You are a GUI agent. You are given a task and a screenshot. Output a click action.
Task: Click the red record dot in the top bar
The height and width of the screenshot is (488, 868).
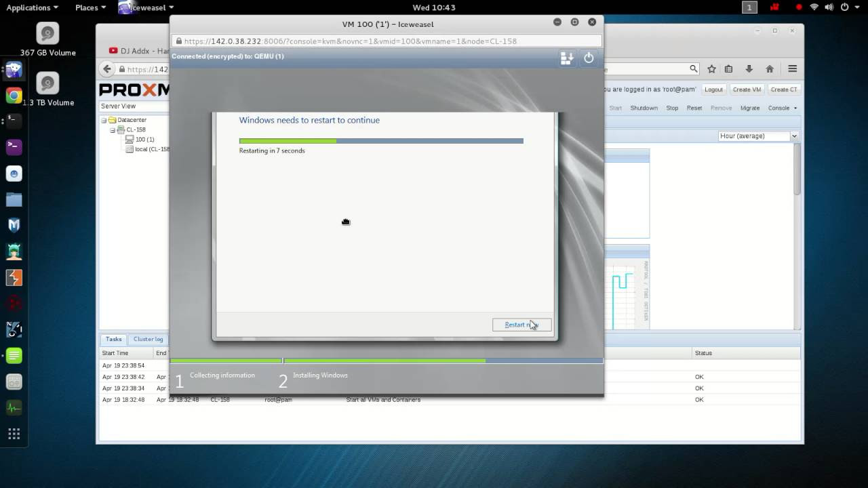point(799,7)
